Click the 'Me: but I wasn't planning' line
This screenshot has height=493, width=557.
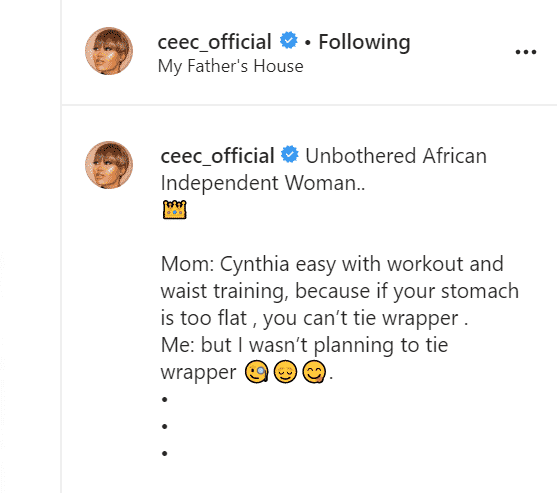pyautogui.click(x=304, y=345)
